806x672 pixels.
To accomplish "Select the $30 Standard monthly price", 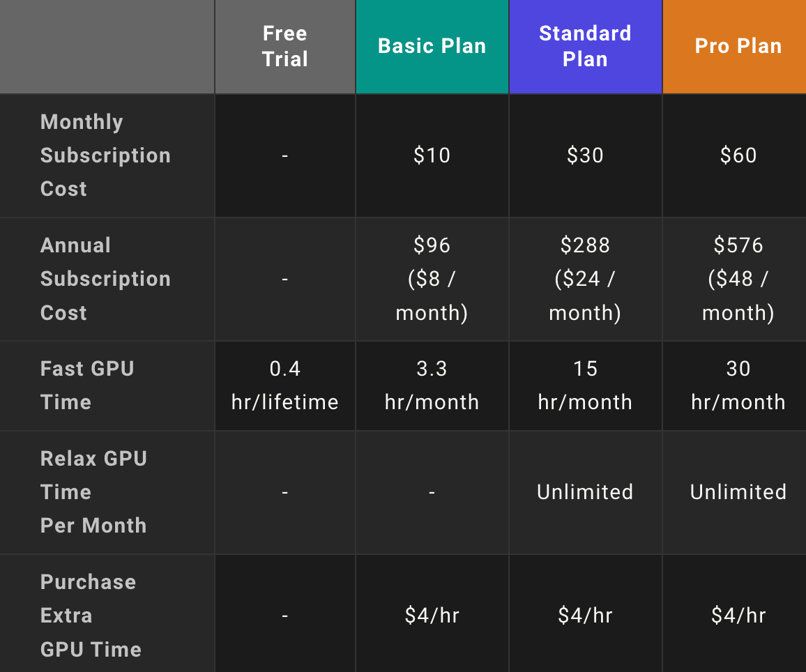I will [x=585, y=155].
